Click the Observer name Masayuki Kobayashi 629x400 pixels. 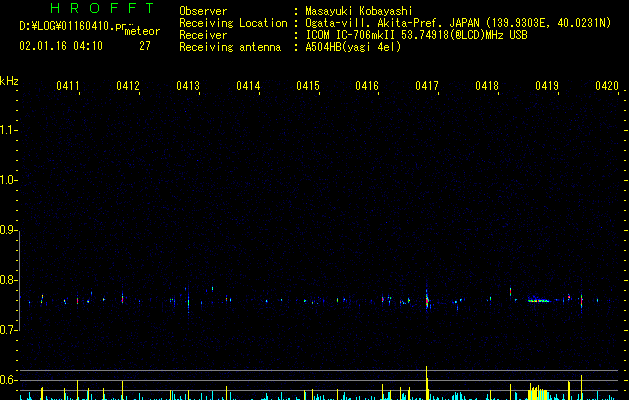pyautogui.click(x=358, y=11)
